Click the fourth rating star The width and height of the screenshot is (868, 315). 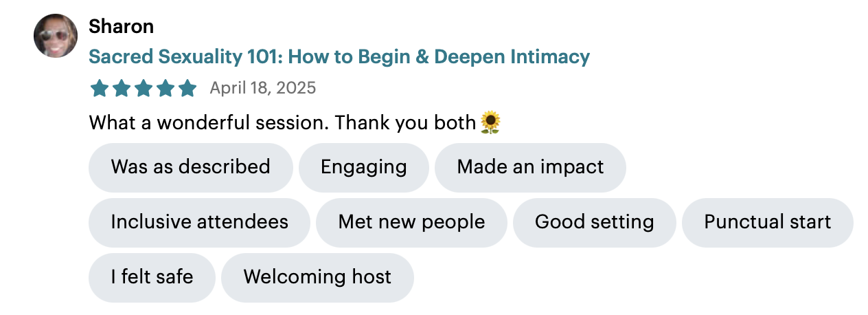click(165, 89)
